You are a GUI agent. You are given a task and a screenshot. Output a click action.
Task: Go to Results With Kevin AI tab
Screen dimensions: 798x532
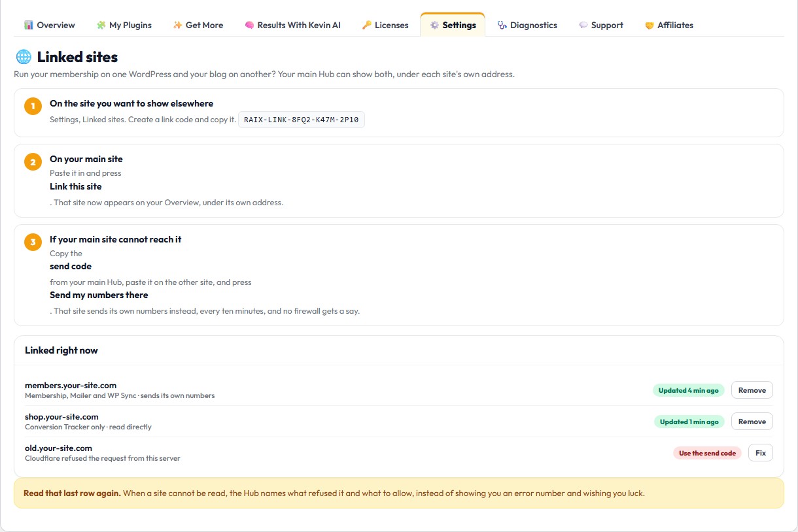point(292,25)
